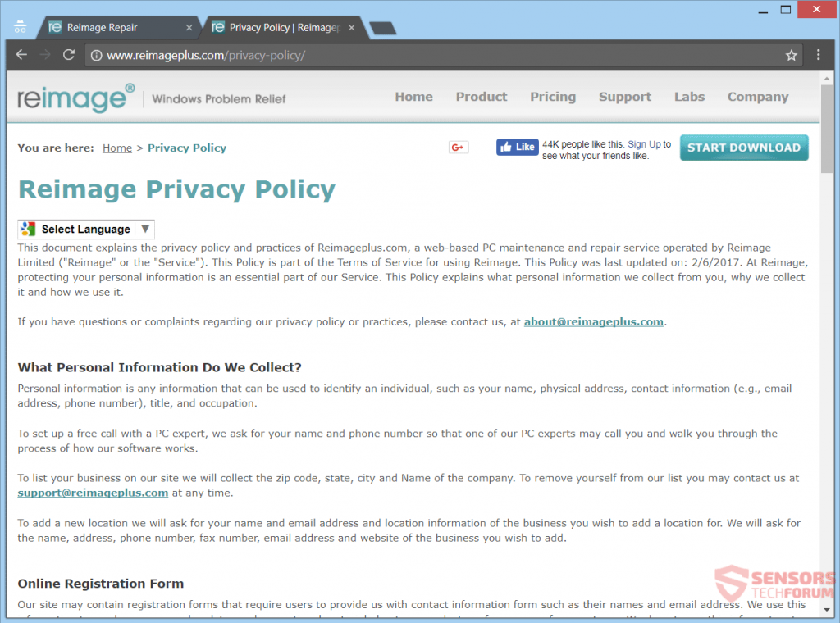Viewport: 840px width, 623px height.
Task: Click the address bar URL field
Action: pos(410,56)
